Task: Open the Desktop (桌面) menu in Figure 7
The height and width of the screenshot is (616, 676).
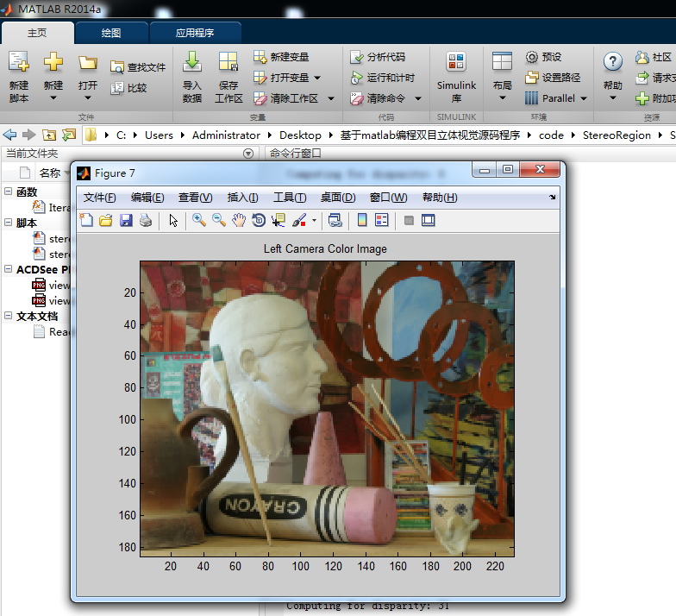Action: 338,198
